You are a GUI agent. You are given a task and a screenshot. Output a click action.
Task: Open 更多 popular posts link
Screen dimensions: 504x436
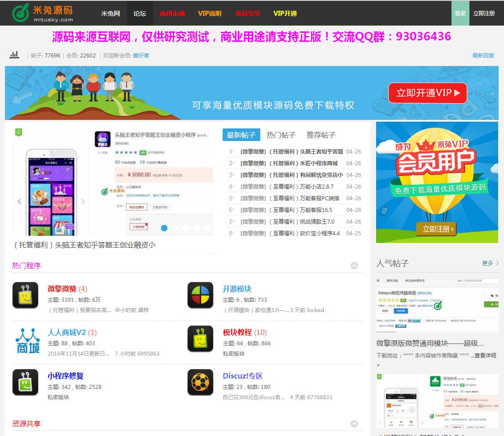[x=490, y=263]
